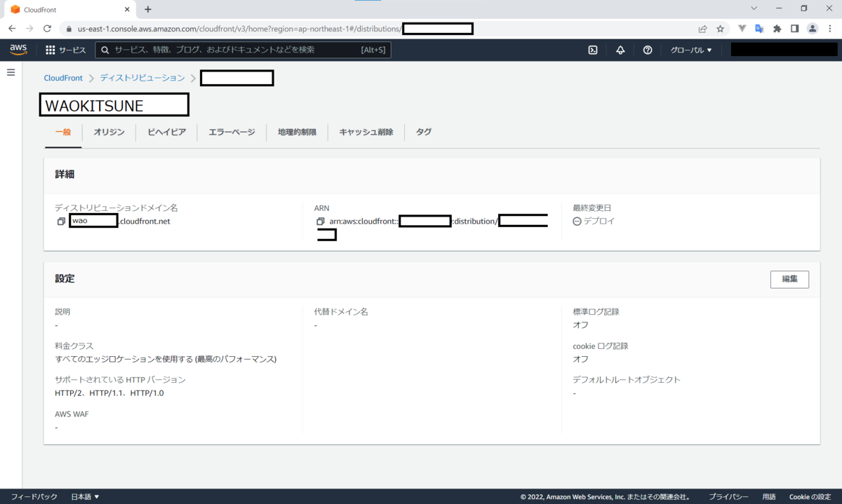
Task: Open the CloudShell terminal icon
Action: coord(593,50)
